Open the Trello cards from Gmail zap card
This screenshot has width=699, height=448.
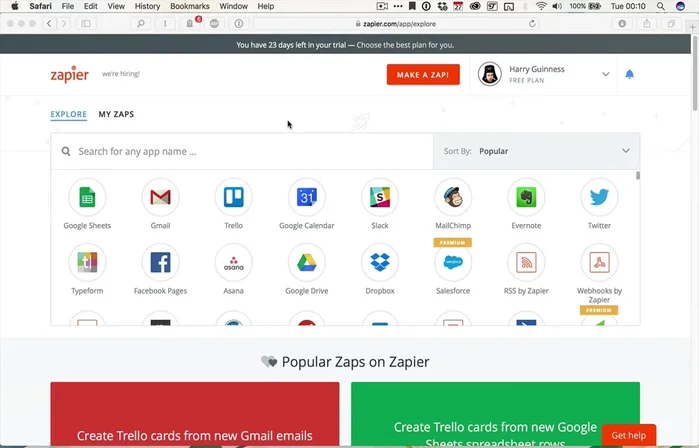[195, 414]
